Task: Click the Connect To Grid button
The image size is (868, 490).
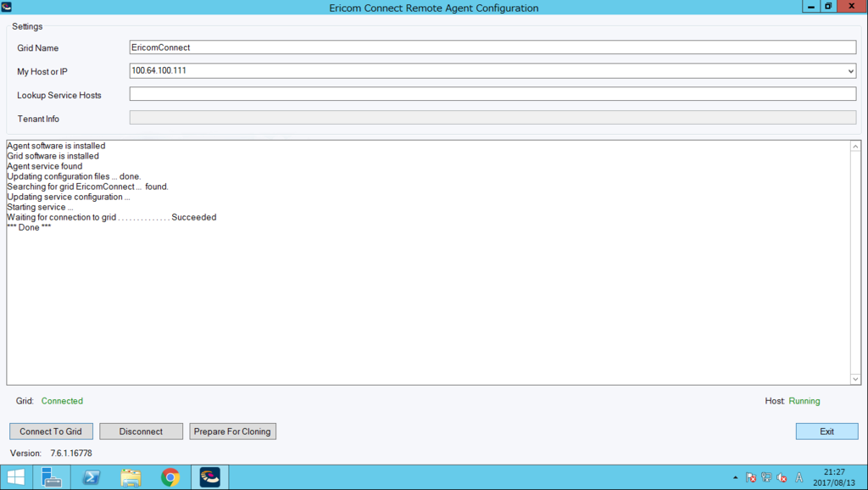Action: point(51,432)
